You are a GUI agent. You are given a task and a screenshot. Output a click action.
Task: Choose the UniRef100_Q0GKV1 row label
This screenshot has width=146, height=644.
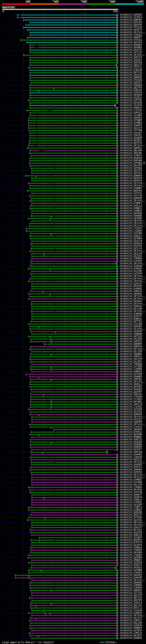pos(131,60)
